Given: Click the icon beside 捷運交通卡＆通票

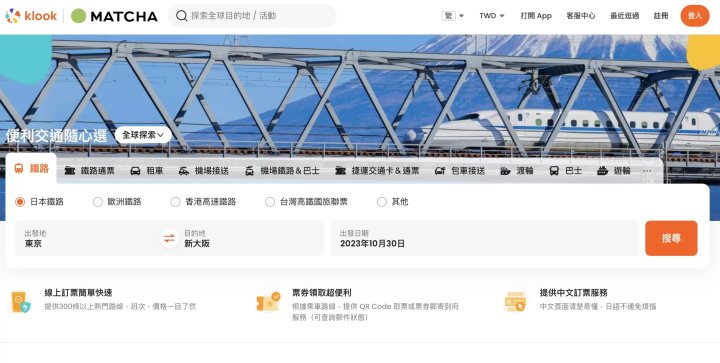Looking at the screenshot, I should click(340, 171).
